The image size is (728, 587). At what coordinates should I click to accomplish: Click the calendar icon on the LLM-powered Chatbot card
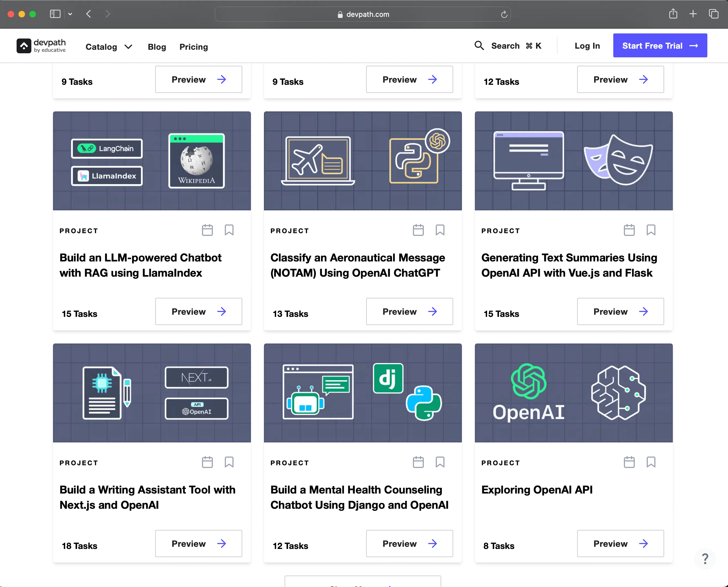click(207, 230)
